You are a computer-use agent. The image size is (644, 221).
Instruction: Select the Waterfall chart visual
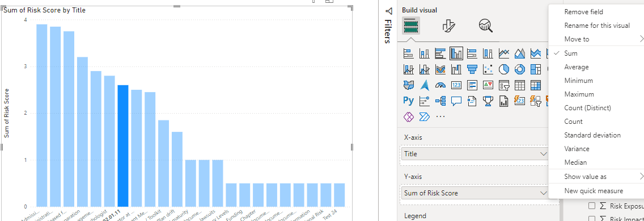click(x=456, y=69)
